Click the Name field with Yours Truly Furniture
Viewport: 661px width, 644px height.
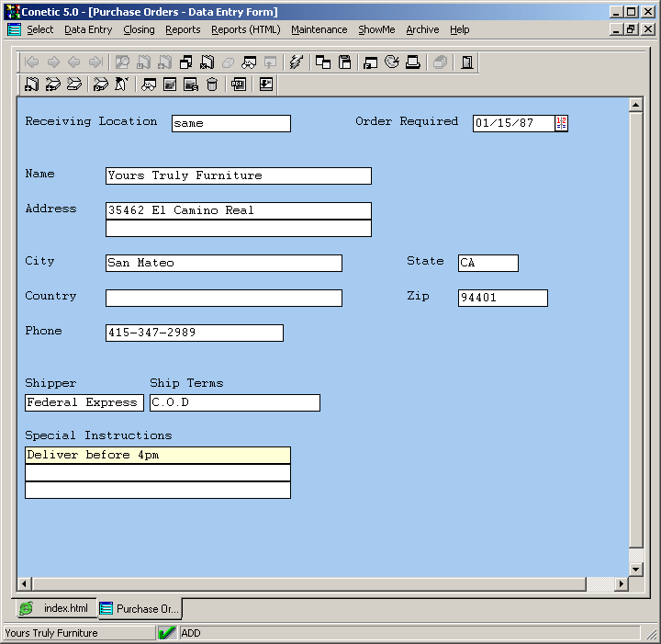pyautogui.click(x=238, y=175)
